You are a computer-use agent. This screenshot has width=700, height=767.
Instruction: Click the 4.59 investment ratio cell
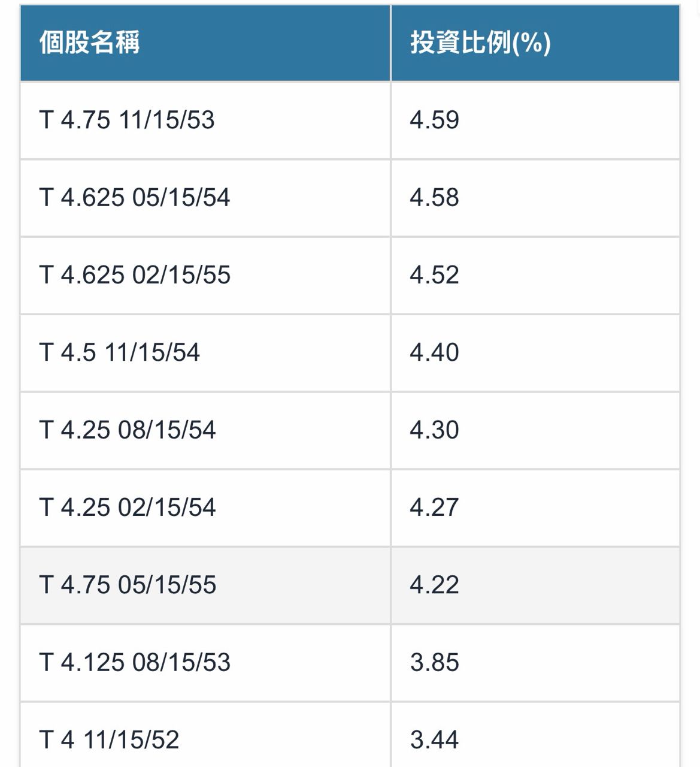pos(434,120)
